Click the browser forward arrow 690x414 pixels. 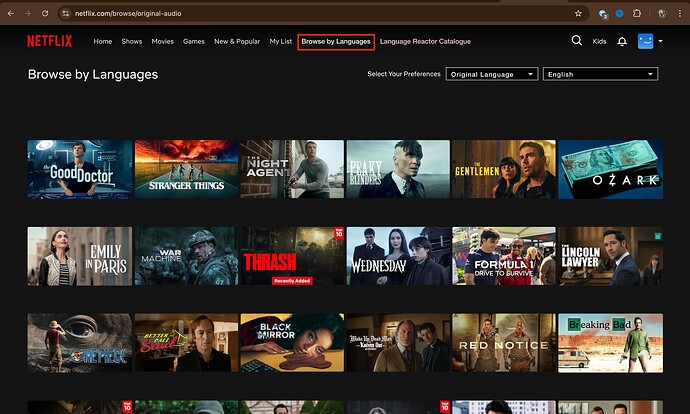(x=28, y=14)
